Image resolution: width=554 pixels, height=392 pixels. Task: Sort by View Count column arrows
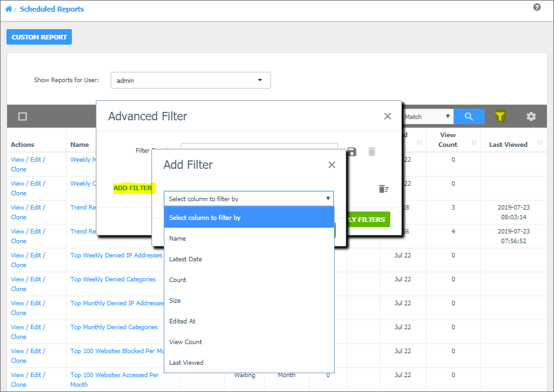click(x=474, y=142)
